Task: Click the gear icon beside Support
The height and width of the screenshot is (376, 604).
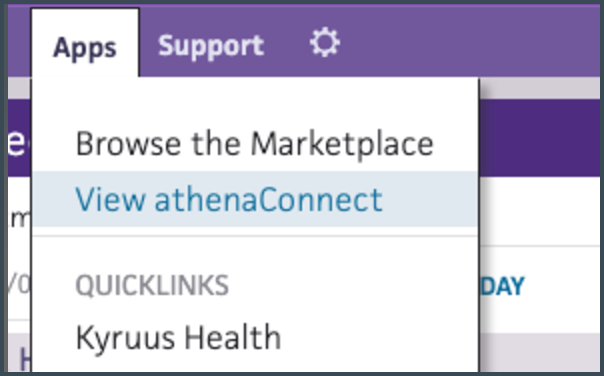Action: tap(325, 42)
